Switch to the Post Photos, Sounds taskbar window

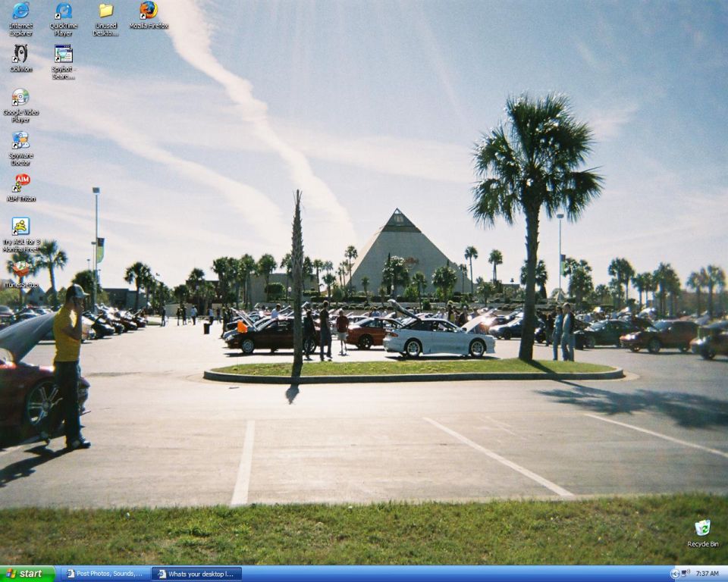pos(105,574)
